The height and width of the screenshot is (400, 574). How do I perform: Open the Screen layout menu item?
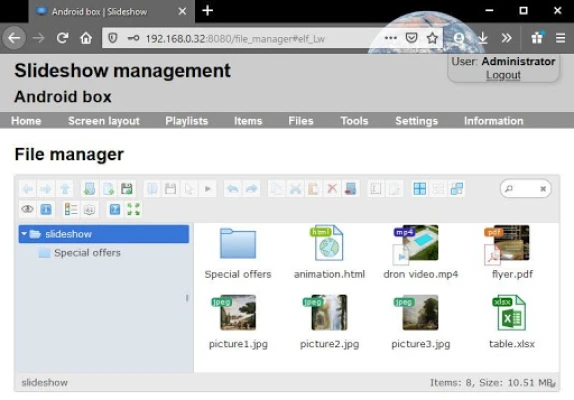[x=104, y=121]
